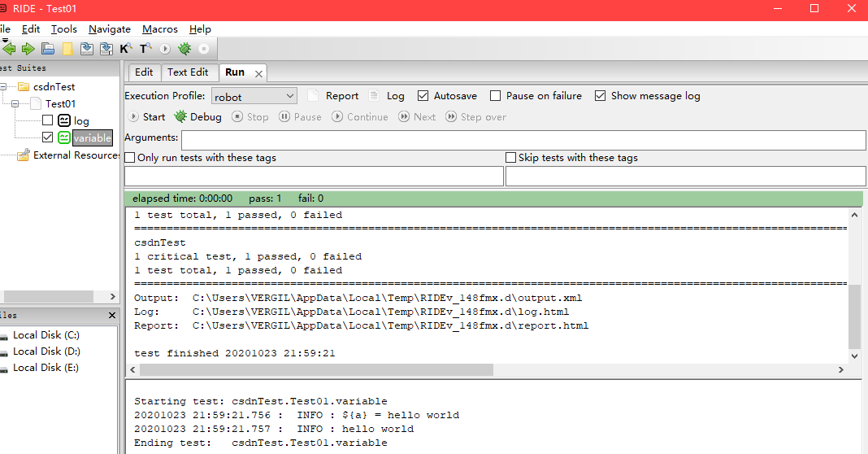Viewport: 868px width, 454px height.
Task: Click the External Resources folder icon
Action: click(x=24, y=155)
